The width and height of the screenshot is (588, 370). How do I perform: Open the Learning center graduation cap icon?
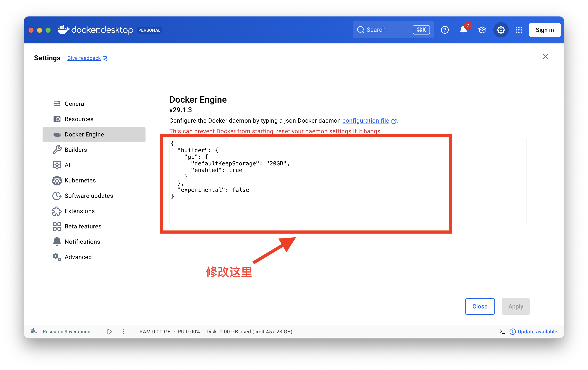[482, 30]
